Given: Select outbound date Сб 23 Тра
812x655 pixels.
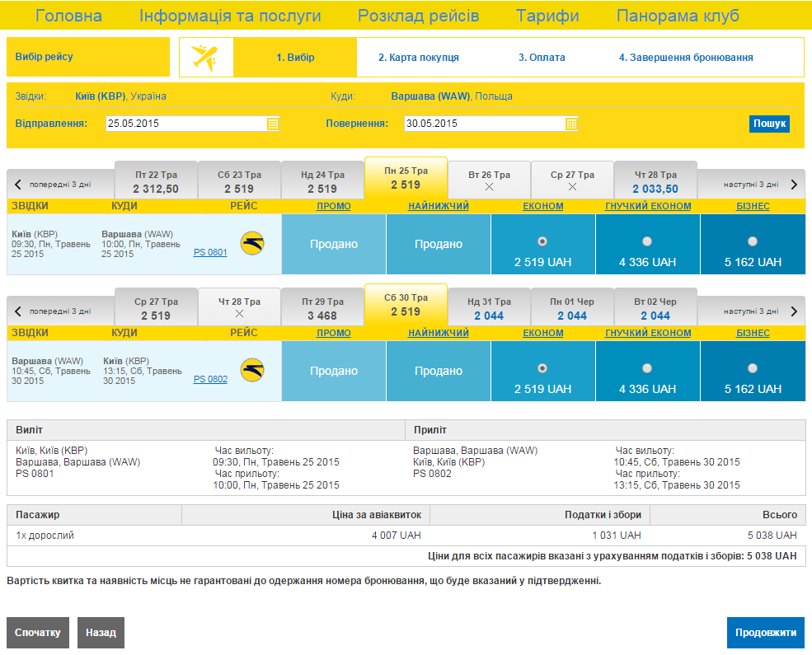Looking at the screenshot, I should pyautogui.click(x=239, y=180).
